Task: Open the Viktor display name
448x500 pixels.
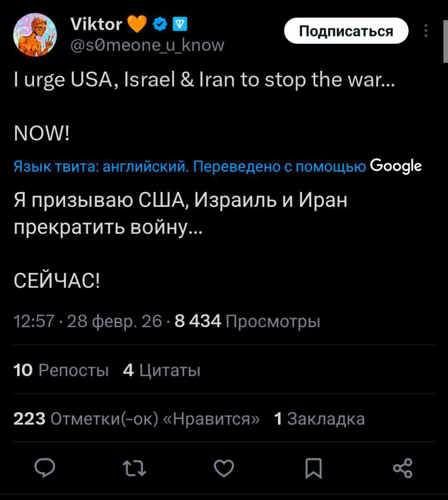Action: pos(96,25)
